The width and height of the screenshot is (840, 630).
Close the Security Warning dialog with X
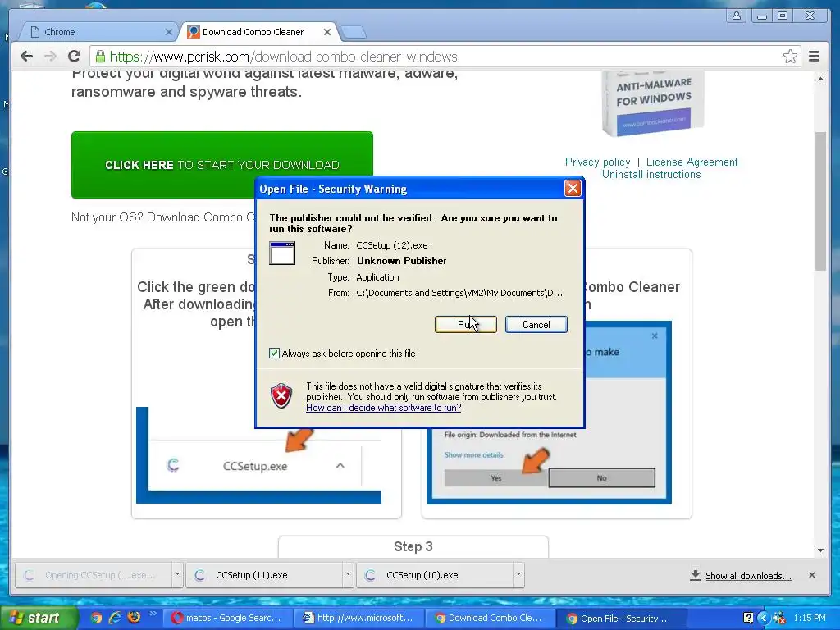[573, 188]
